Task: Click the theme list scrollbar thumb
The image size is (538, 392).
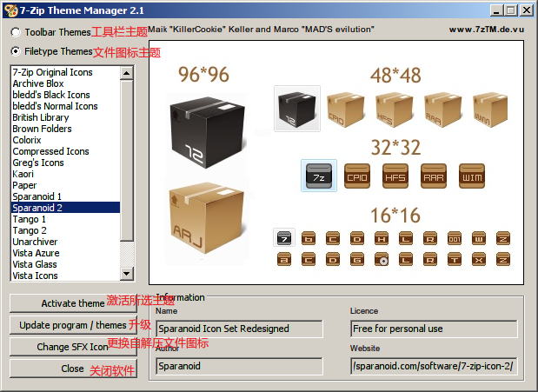Action: (127, 160)
